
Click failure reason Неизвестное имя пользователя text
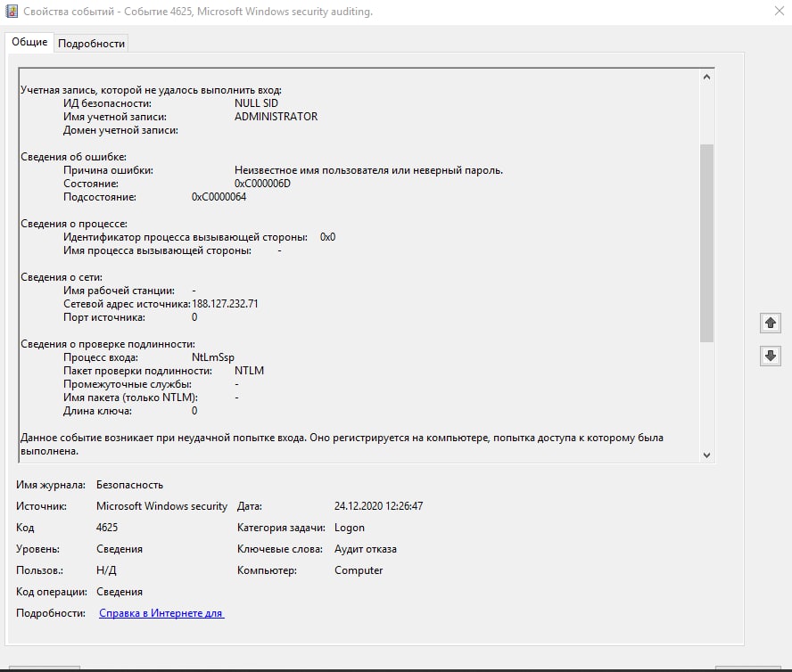click(368, 170)
